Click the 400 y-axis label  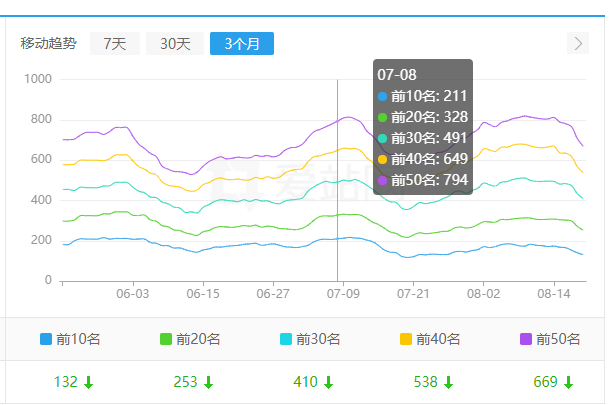coord(41,200)
